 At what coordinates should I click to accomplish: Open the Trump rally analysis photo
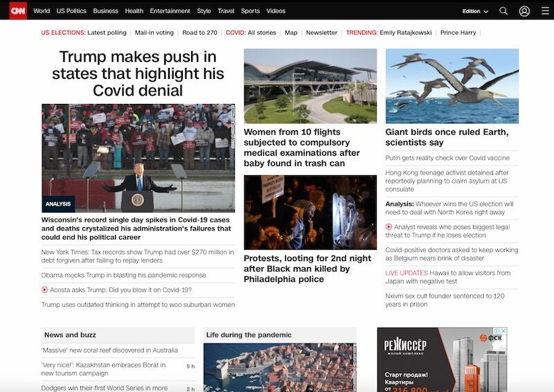[x=138, y=158]
